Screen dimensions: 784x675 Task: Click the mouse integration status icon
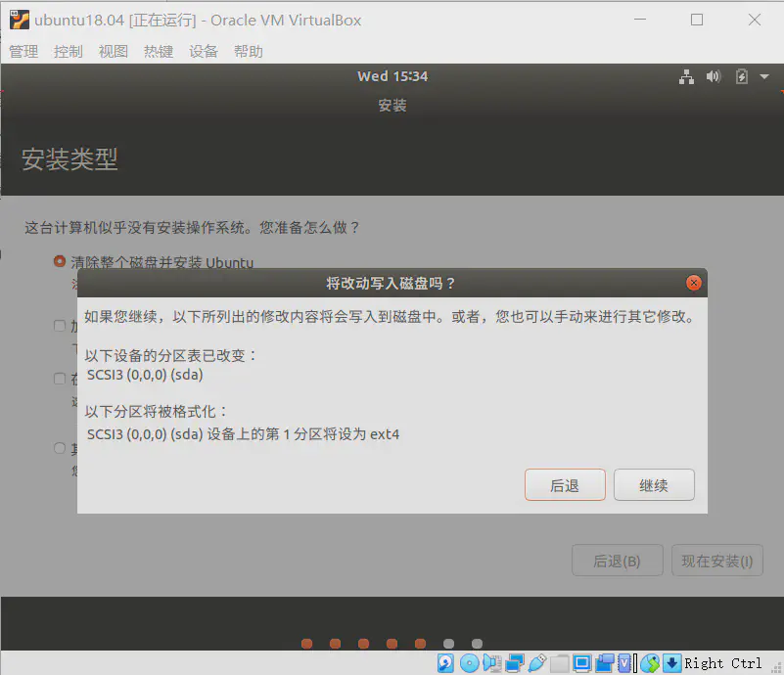650,663
